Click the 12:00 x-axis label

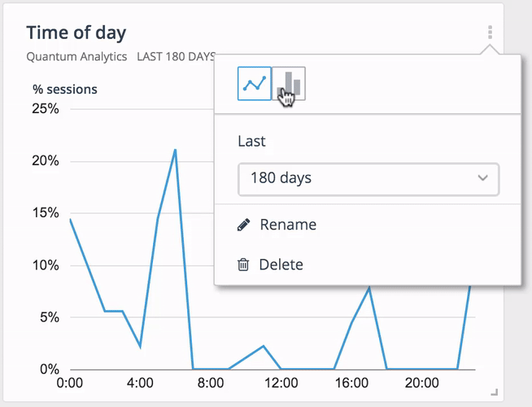coord(281,383)
